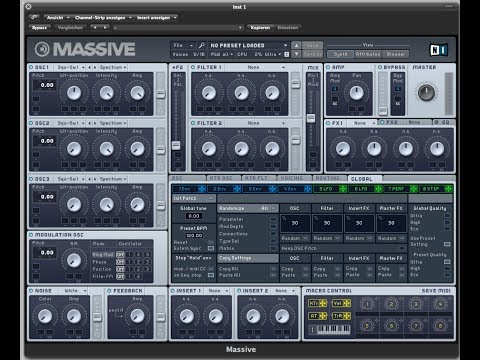
Task: Click the preset search magnifier icon
Action: coord(202,45)
